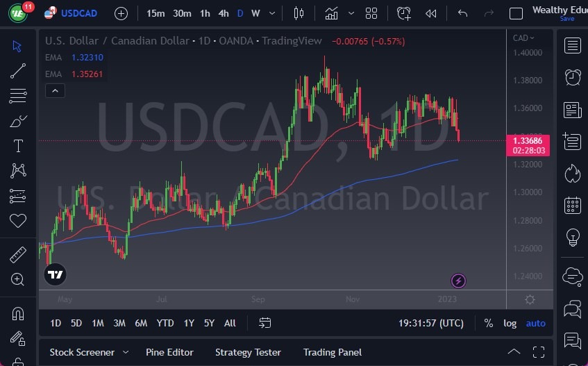The width and height of the screenshot is (588, 366).
Task: Set the date range to 5D
Action: click(76, 323)
